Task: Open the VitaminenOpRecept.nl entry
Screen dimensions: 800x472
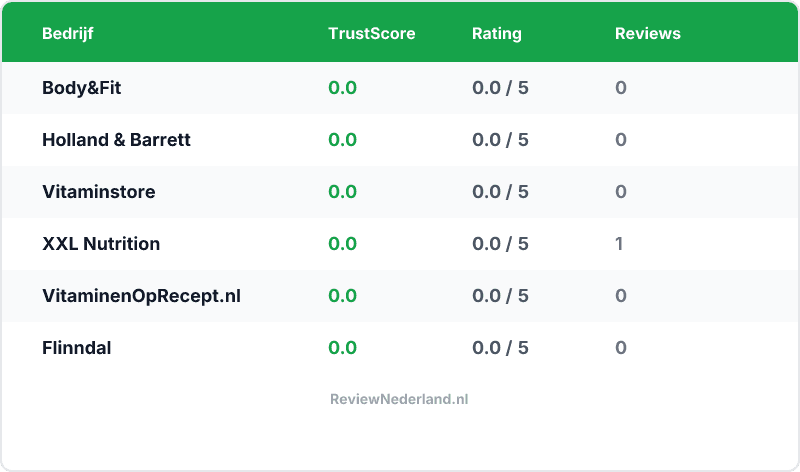Action: 141,296
